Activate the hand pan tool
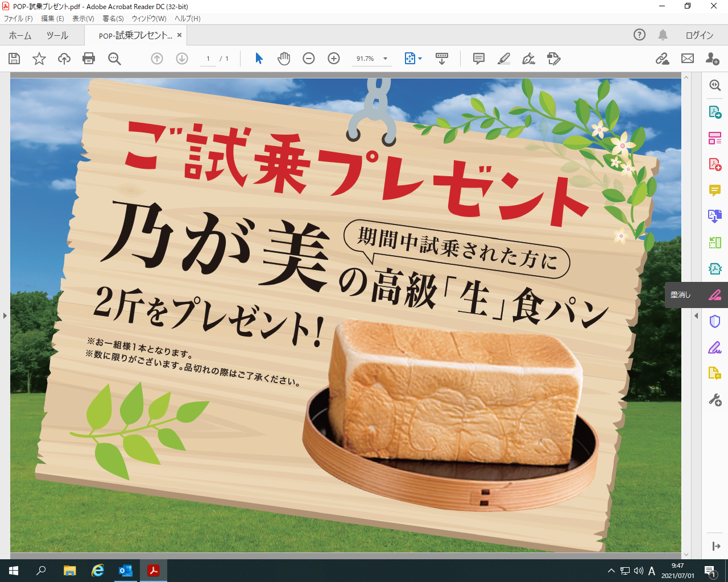This screenshot has height=582, width=728. coord(284,59)
